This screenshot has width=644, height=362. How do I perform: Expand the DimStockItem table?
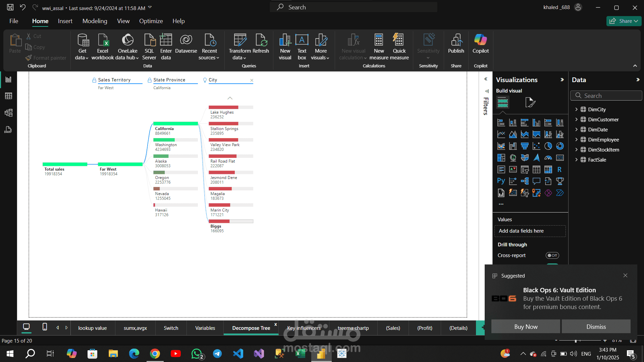[576, 150]
